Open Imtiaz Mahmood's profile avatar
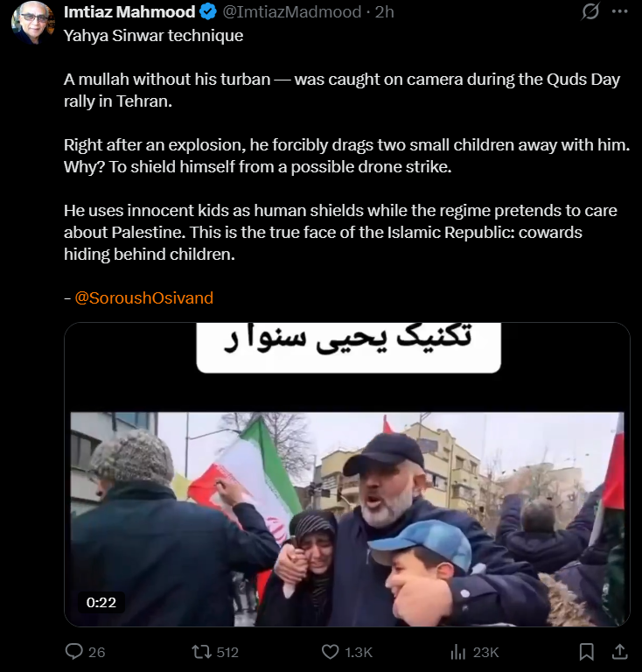The height and width of the screenshot is (672, 642). [33, 22]
